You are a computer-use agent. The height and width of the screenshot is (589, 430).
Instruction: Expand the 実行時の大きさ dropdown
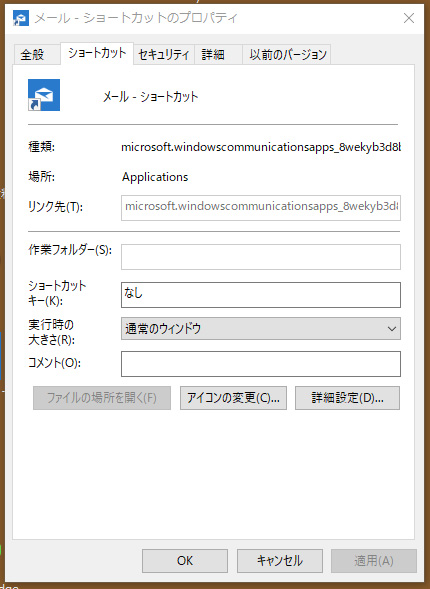261,329
